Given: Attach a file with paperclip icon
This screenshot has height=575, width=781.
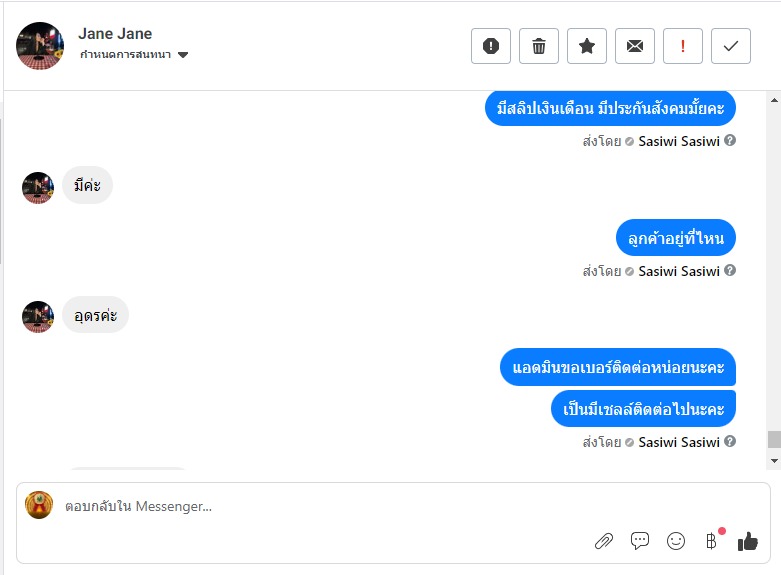Looking at the screenshot, I should (604, 541).
